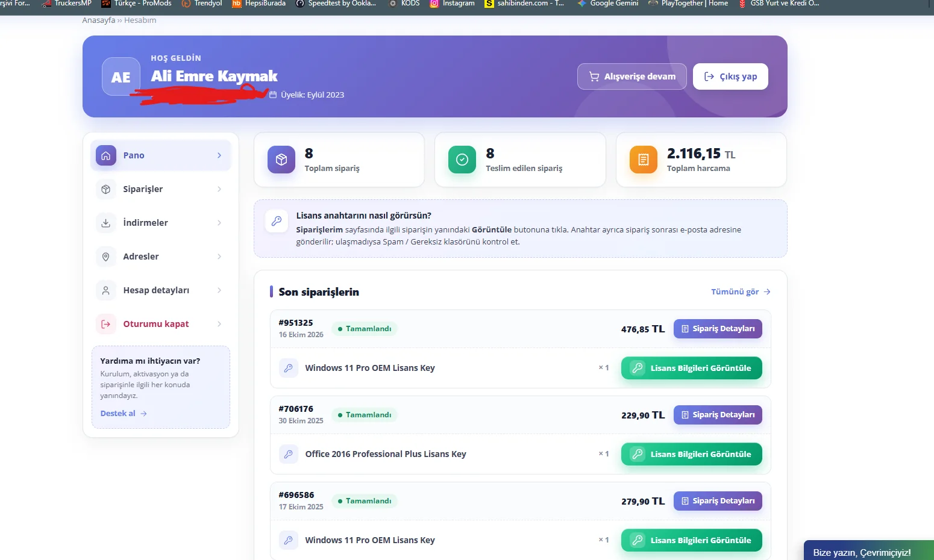
Task: Click the Toplam harcama receipt icon
Action: (644, 160)
